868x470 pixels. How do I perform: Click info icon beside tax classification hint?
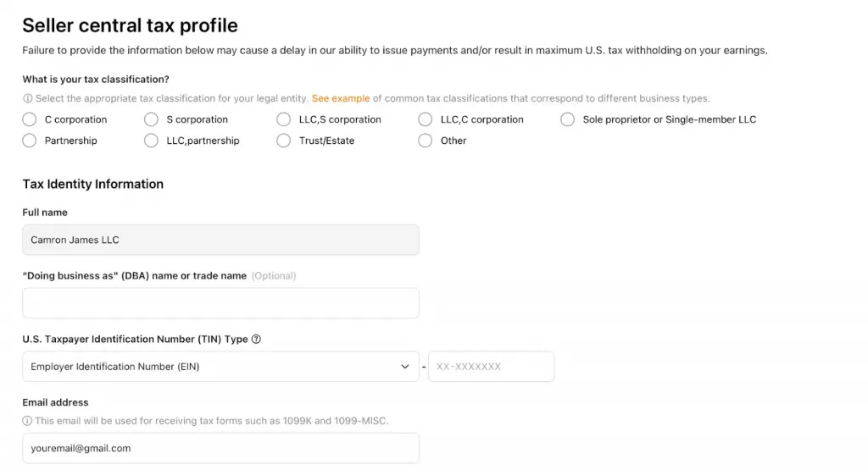point(27,98)
